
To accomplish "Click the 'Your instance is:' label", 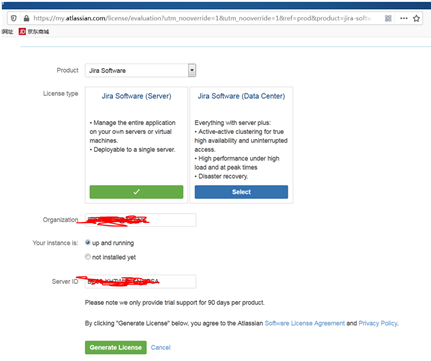I will click(x=55, y=243).
